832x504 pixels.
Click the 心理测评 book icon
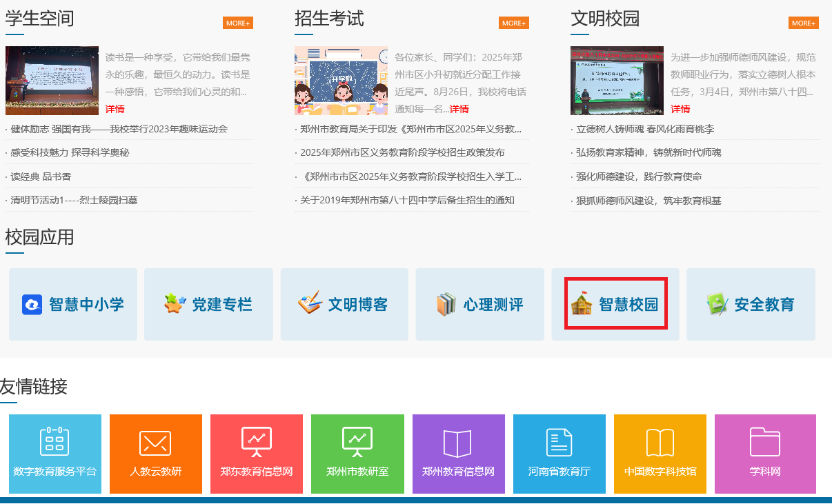[446, 304]
